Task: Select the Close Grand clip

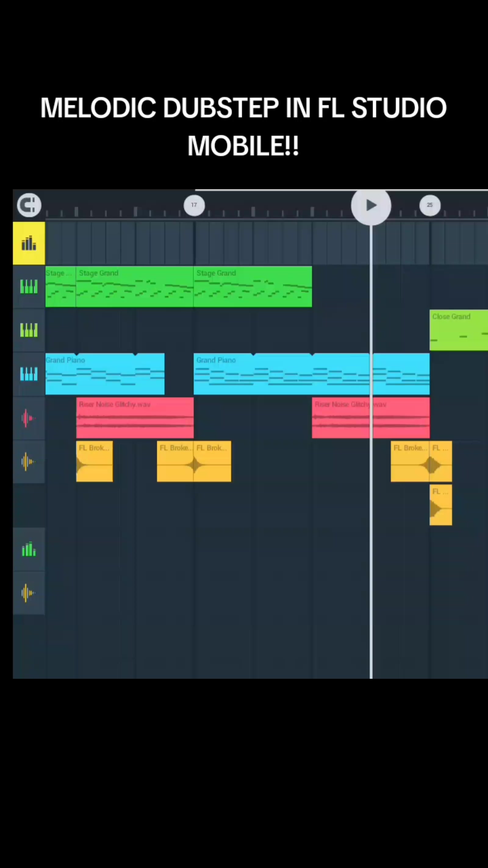Action: tap(459, 330)
